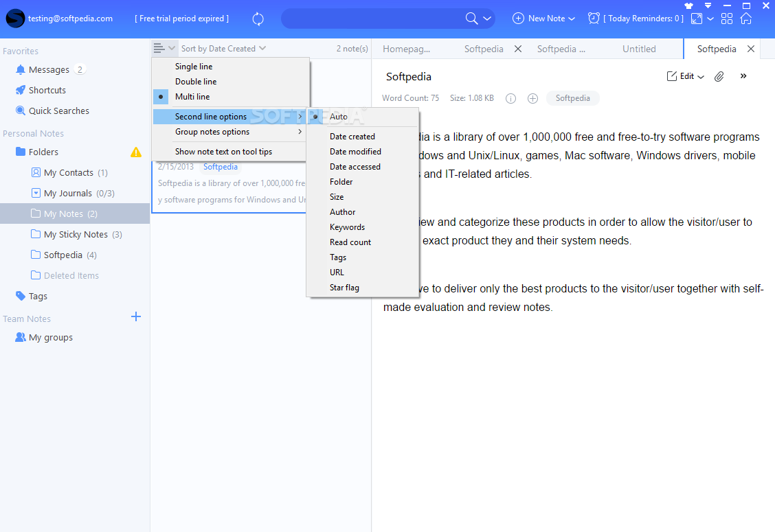The width and height of the screenshot is (775, 532).
Task: Close the second Softpedia tab
Action: pyautogui.click(x=518, y=49)
